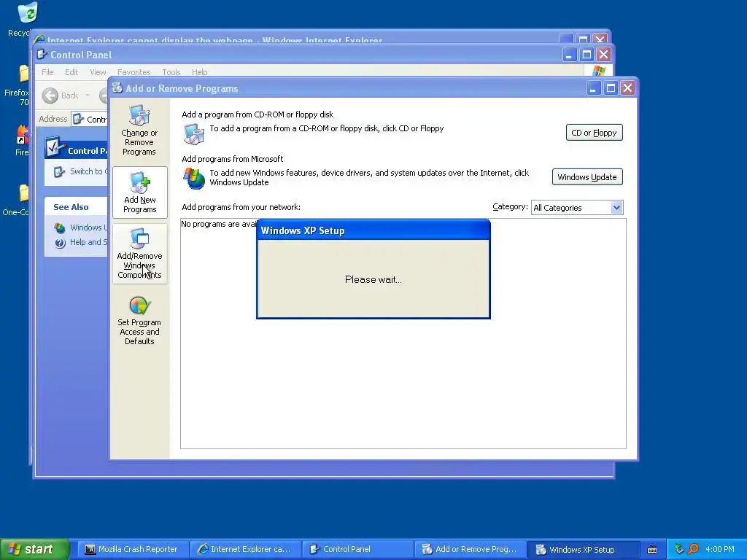Click the system clock showing 4:00 PM

720,549
